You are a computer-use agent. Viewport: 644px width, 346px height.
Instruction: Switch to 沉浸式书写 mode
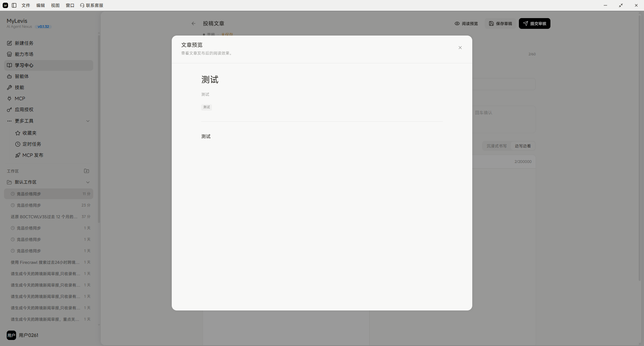pyautogui.click(x=496, y=146)
